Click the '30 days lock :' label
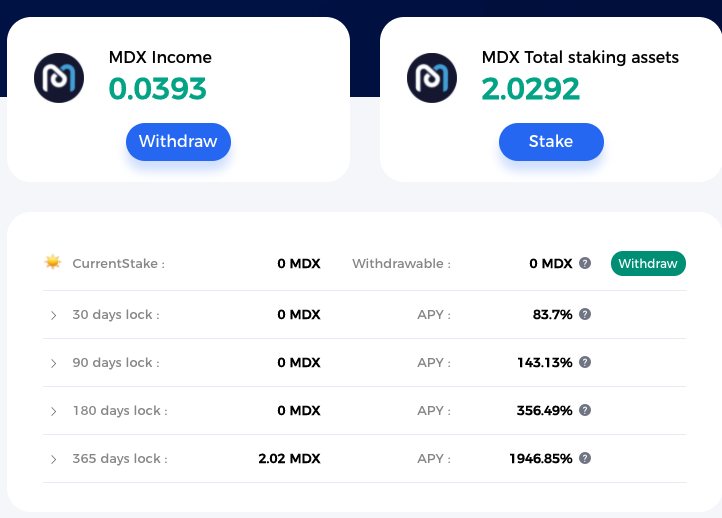The height and width of the screenshot is (518, 722). pyautogui.click(x=116, y=314)
